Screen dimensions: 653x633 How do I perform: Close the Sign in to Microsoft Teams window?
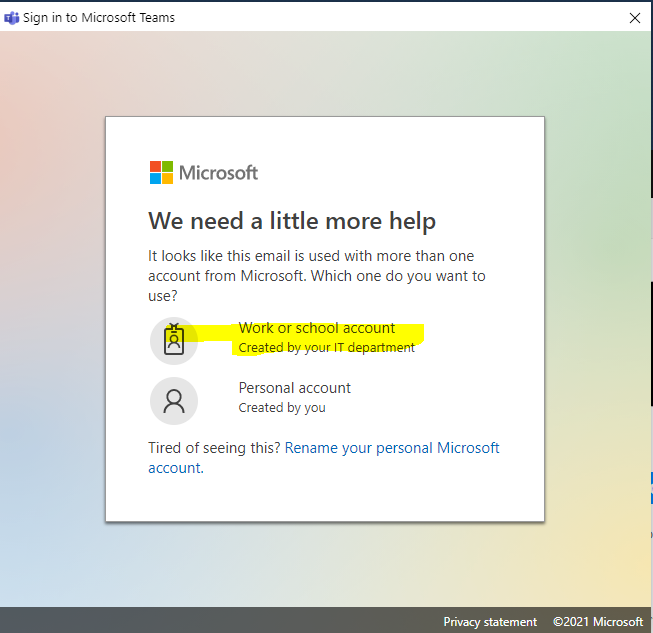coord(635,18)
